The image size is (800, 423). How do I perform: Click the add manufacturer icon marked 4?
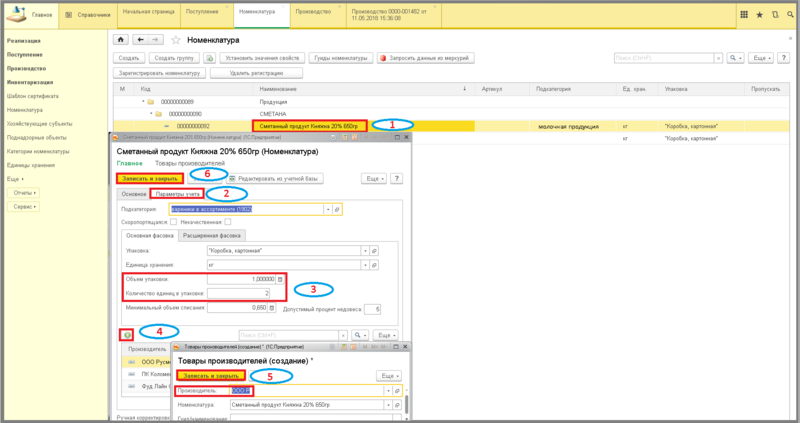127,334
